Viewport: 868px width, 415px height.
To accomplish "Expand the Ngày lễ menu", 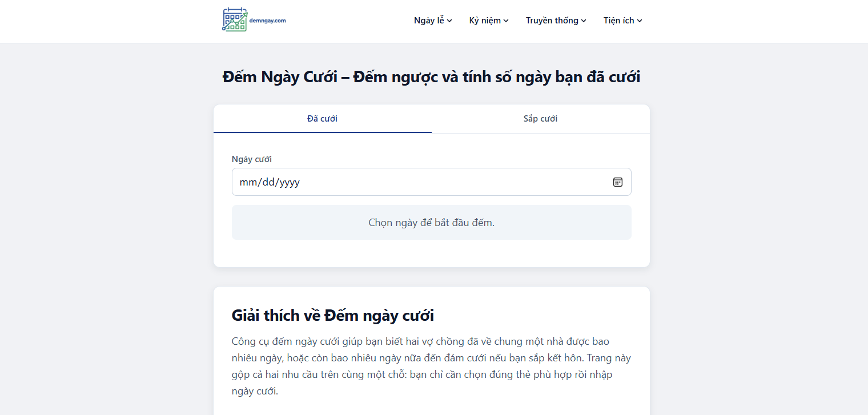I will coord(433,21).
